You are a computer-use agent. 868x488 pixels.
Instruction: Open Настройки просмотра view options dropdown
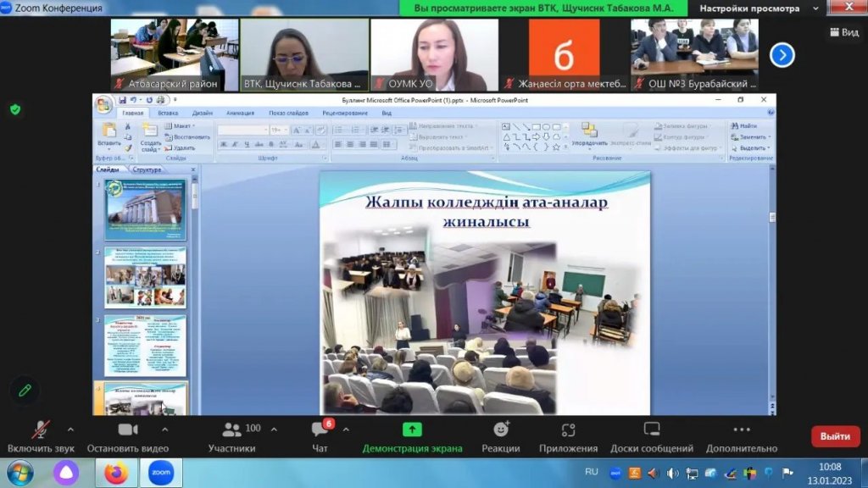click(x=759, y=8)
